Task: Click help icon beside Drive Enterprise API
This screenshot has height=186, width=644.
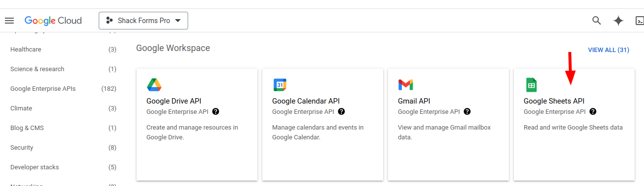Action: [216, 111]
